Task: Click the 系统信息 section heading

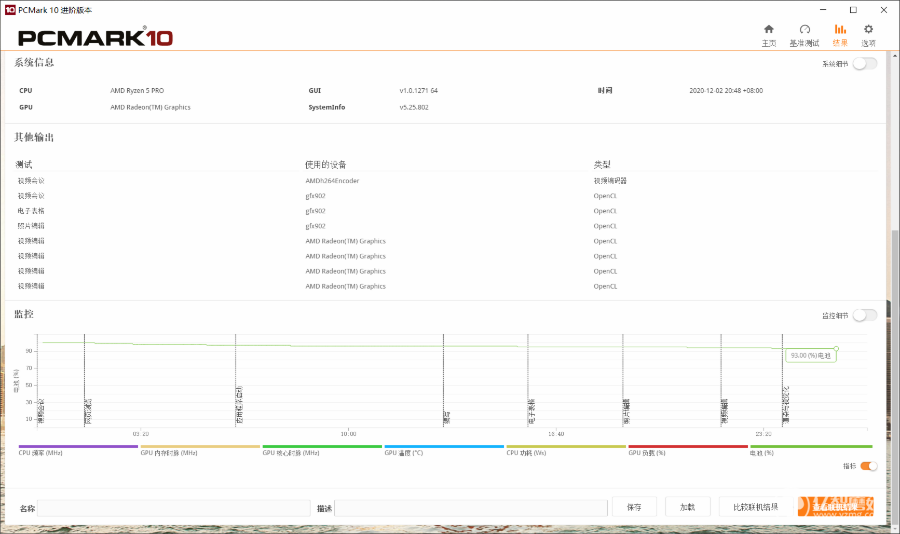Action: coord(34,63)
